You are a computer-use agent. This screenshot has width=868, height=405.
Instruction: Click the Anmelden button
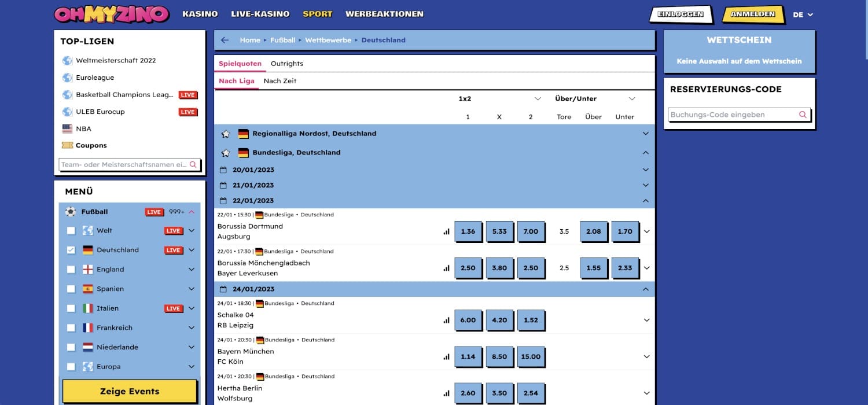point(753,14)
